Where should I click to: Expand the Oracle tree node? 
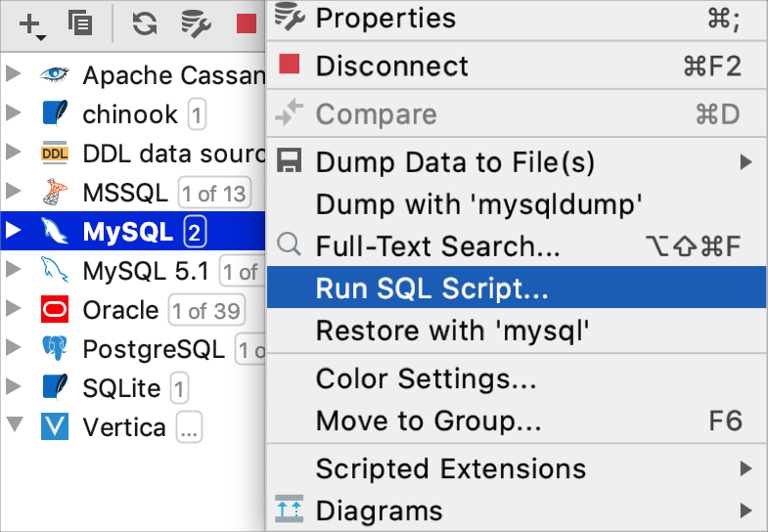(x=14, y=309)
